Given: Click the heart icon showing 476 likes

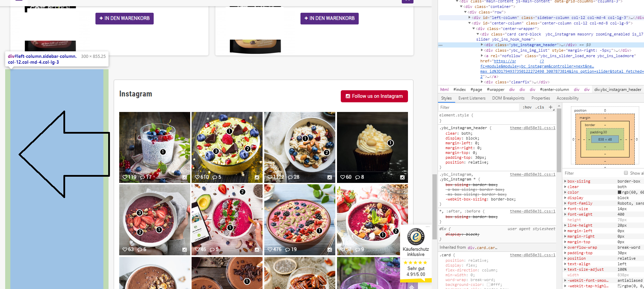Looking at the screenshot, I should coord(270,249).
